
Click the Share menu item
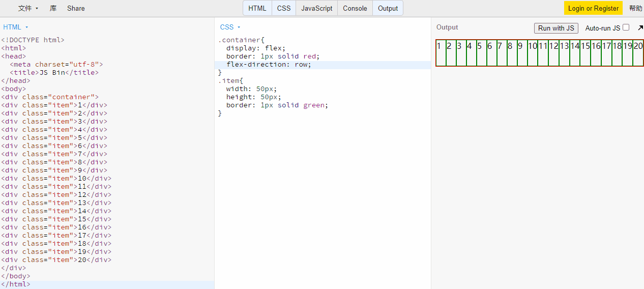pyautogui.click(x=76, y=8)
